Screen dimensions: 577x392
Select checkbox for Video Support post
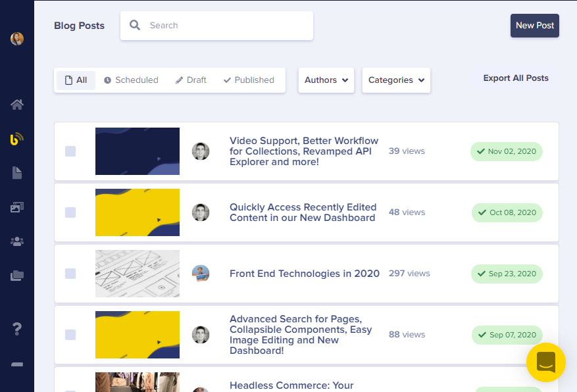tap(70, 151)
